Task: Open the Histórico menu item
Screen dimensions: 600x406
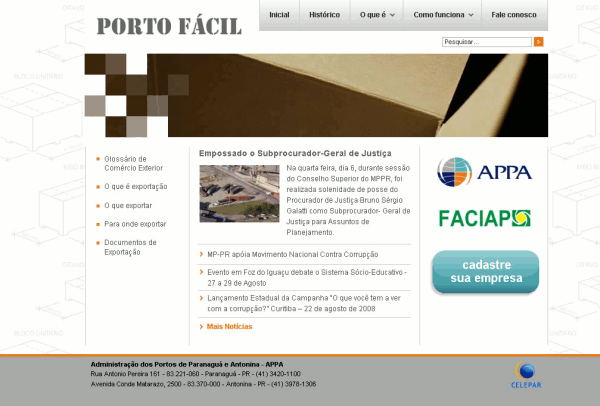Action: pos(324,15)
